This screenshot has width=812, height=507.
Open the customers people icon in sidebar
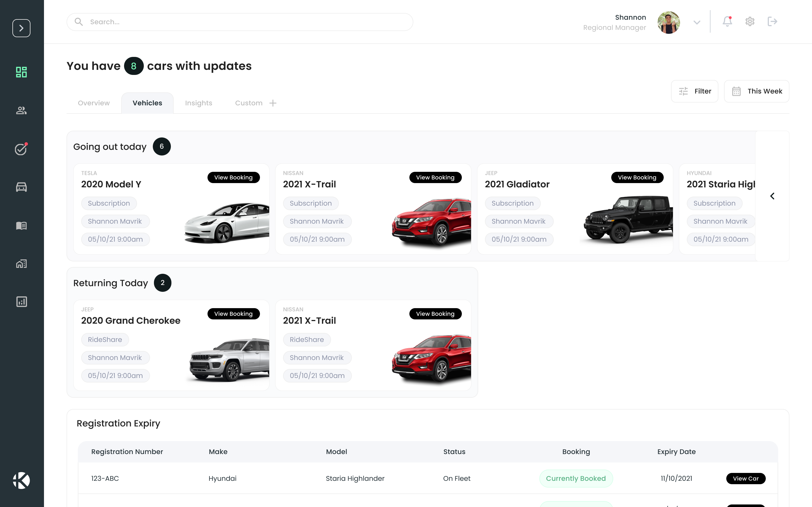tap(21, 110)
